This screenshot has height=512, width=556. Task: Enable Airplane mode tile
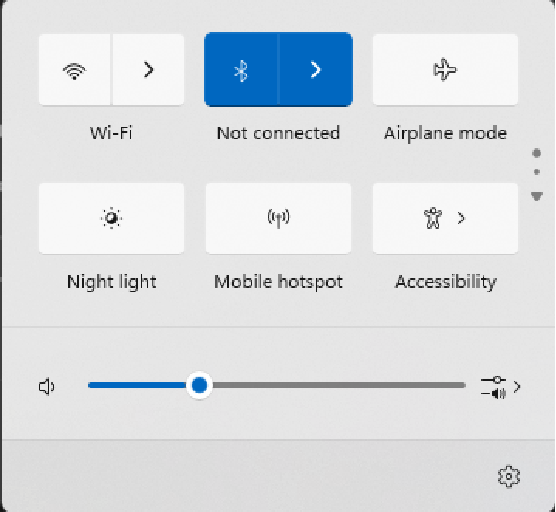[445, 70]
